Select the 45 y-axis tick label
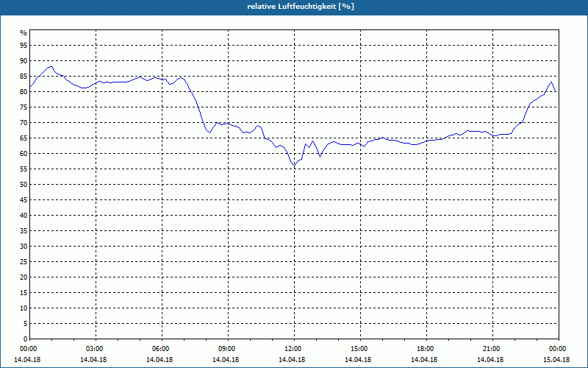Screen dimensions: 588x368 (x=24, y=199)
